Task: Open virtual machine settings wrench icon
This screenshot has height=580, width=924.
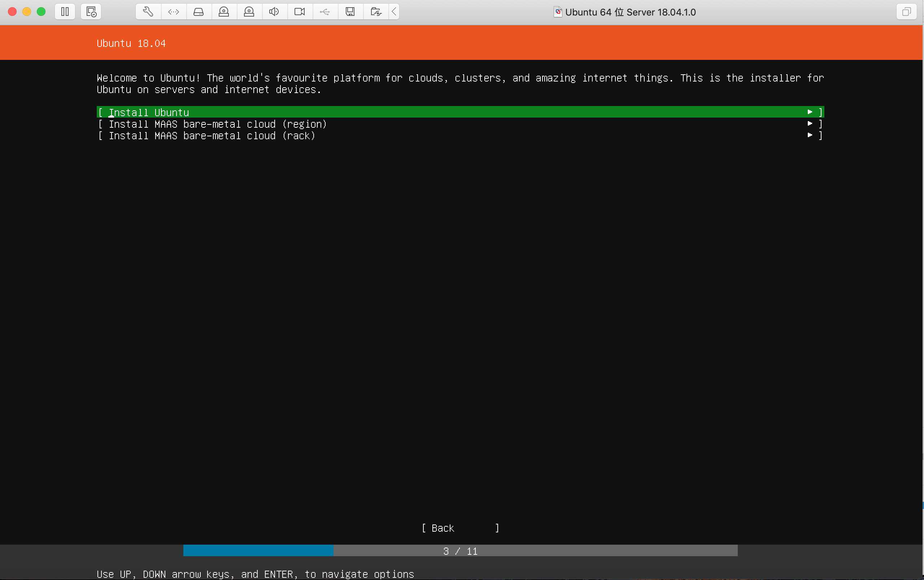Action: coord(148,12)
